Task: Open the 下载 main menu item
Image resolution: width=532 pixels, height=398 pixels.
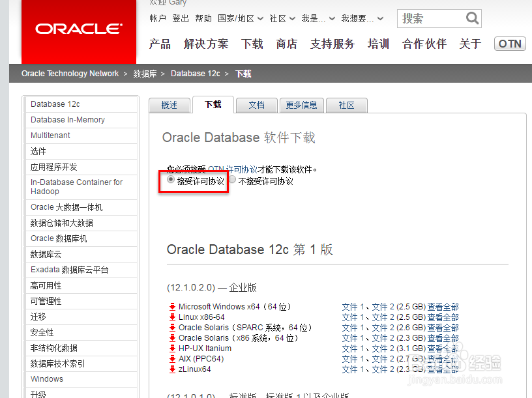Action: 252,44
